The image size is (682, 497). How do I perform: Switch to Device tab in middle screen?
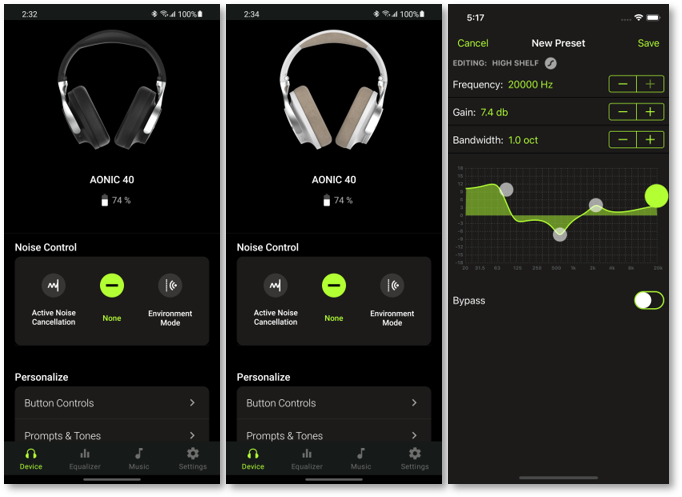[x=253, y=459]
